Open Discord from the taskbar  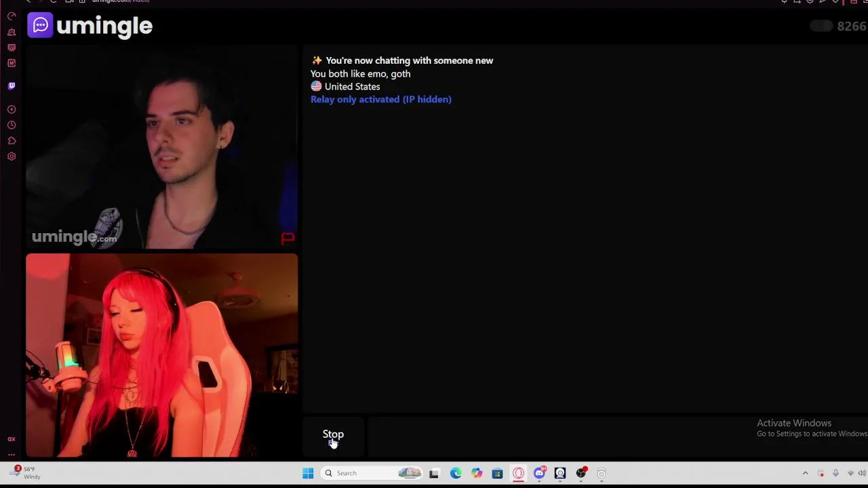tap(539, 473)
